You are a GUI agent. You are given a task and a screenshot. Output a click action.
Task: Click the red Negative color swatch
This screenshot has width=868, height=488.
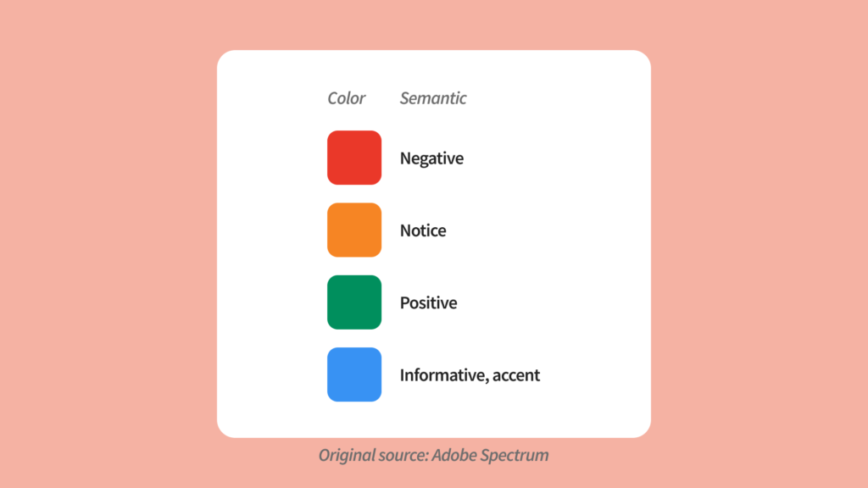[354, 158]
